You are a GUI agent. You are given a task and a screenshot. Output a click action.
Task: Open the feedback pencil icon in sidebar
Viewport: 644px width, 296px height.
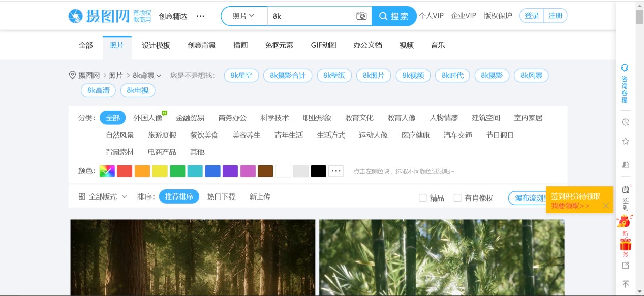point(625,265)
